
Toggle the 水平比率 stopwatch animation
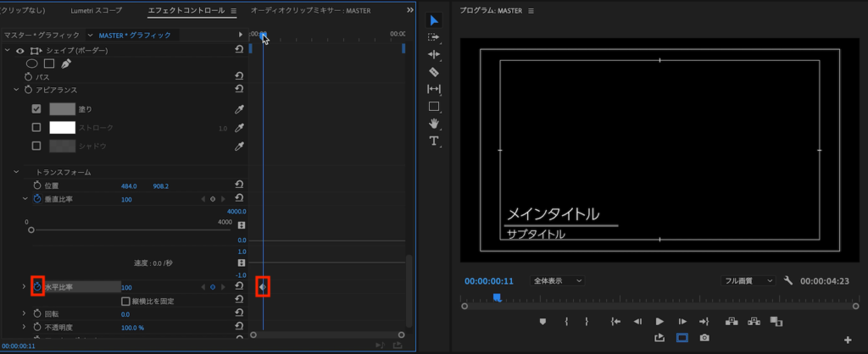(37, 287)
